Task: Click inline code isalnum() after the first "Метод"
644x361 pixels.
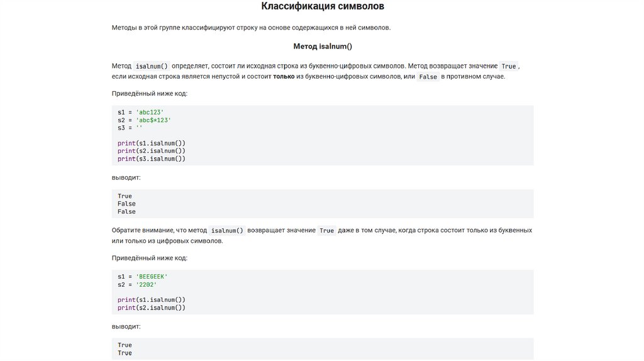Action: tap(152, 66)
